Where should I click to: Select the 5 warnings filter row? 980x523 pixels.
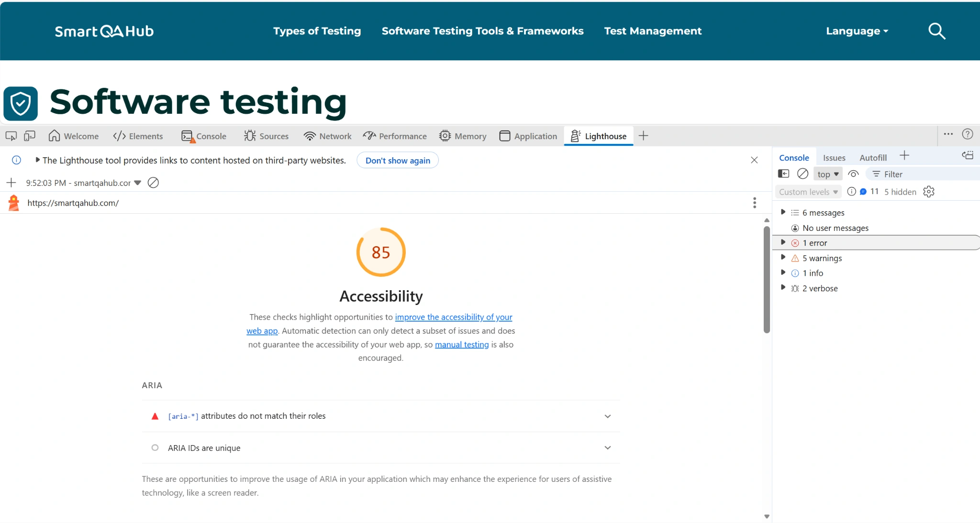pyautogui.click(x=822, y=258)
